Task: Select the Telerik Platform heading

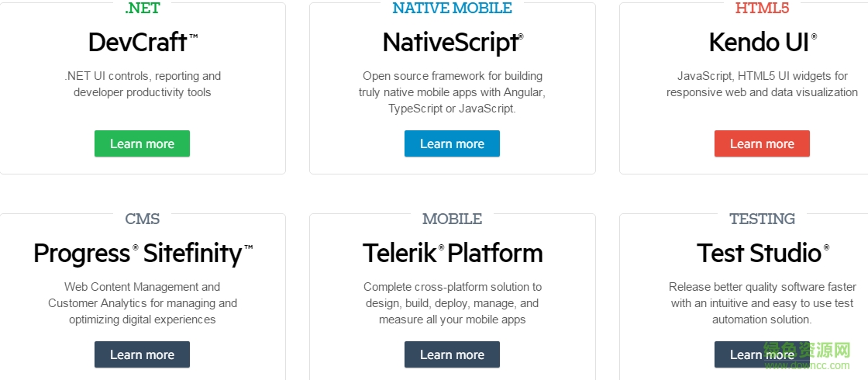Action: [452, 253]
